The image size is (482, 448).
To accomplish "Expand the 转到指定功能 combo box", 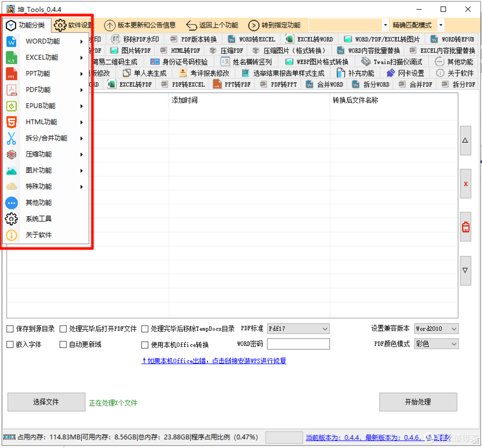I will click(x=386, y=25).
